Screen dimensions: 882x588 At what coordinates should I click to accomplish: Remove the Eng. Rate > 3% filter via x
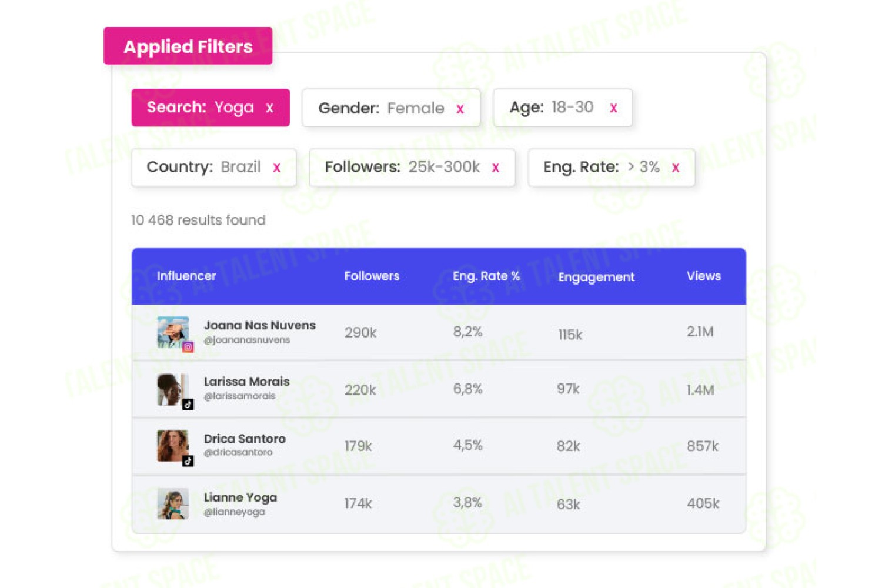pos(676,168)
